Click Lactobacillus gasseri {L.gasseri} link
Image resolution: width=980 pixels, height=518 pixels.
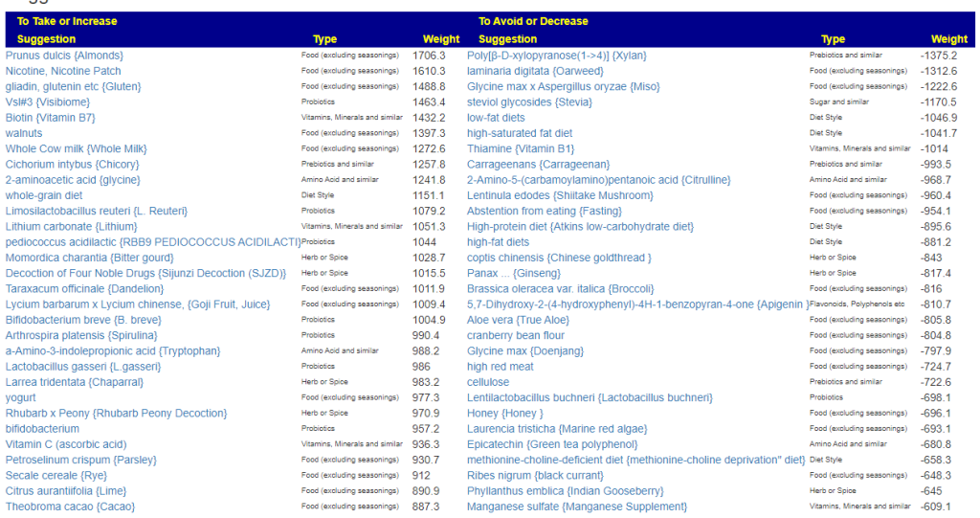tap(83, 367)
